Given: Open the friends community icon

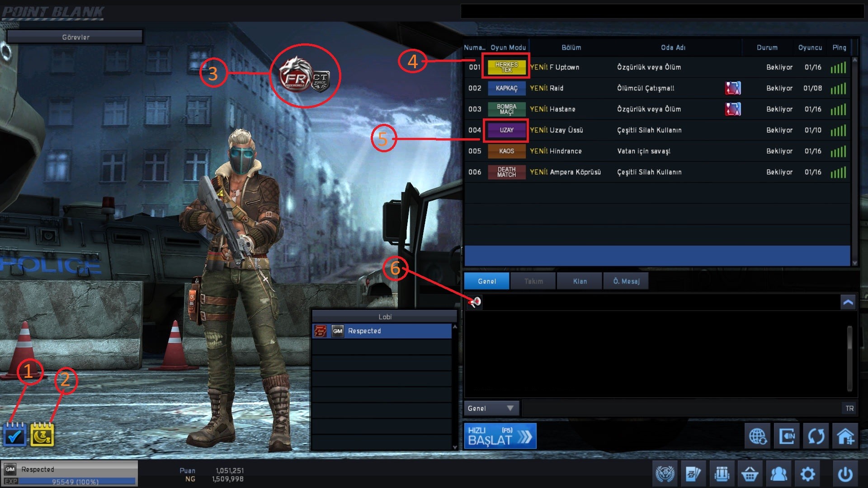Looking at the screenshot, I should [778, 474].
